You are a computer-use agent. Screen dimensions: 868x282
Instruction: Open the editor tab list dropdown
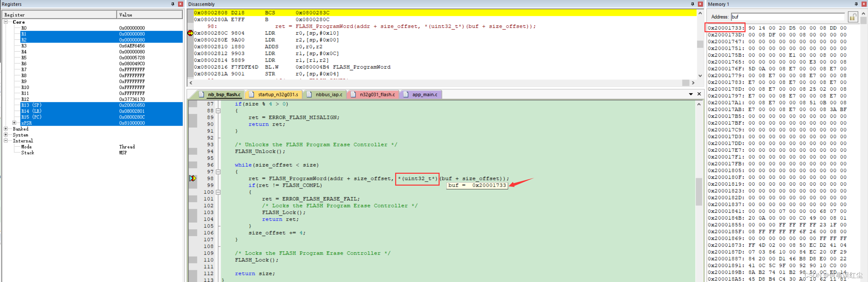tap(691, 94)
